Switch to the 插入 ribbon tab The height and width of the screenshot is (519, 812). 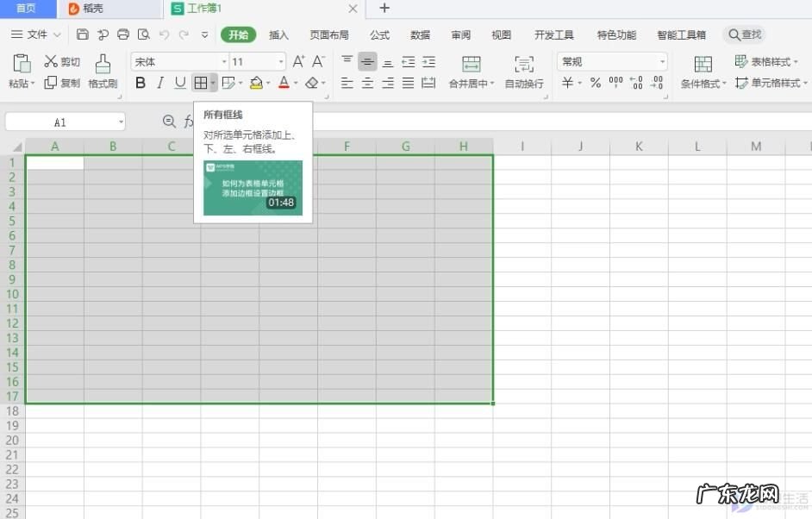pos(278,34)
